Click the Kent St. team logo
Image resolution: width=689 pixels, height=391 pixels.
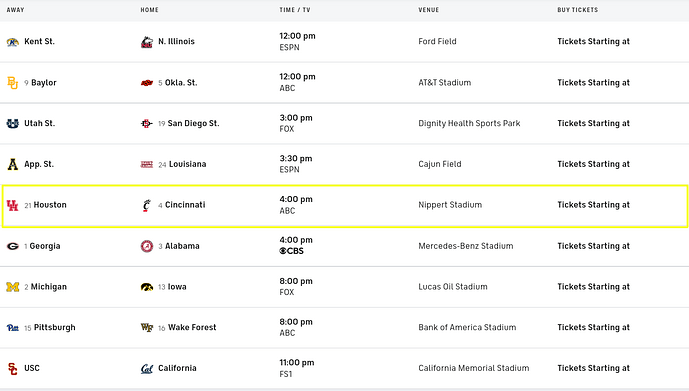click(13, 42)
